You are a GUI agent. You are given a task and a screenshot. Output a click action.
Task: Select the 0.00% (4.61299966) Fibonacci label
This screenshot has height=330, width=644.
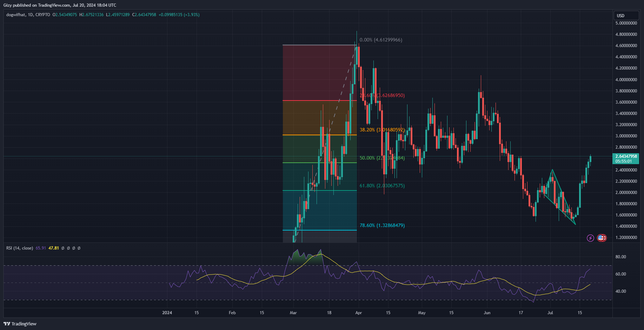[x=381, y=40]
